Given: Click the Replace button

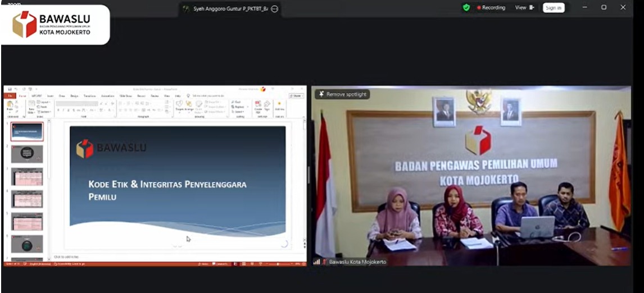Looking at the screenshot, I should click(238, 107).
